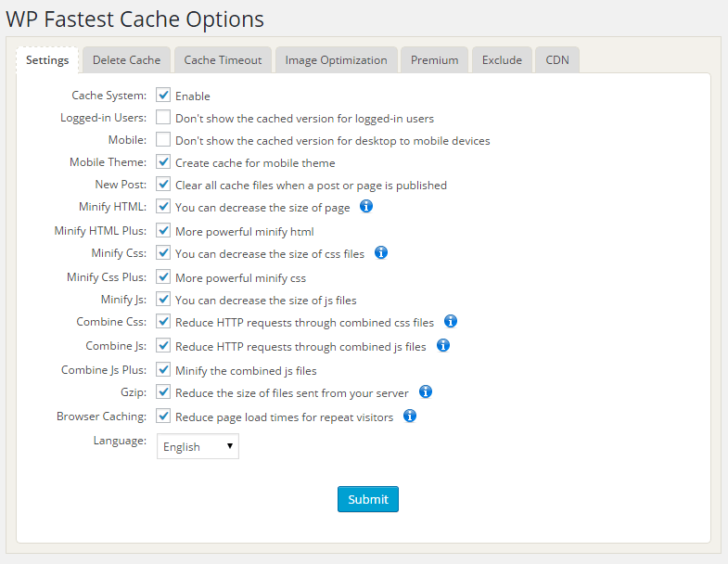Open the Language dropdown

pyautogui.click(x=198, y=446)
